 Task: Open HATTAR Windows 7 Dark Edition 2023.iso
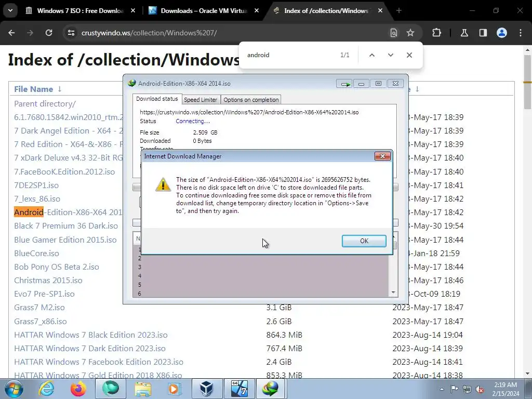[x=89, y=349]
